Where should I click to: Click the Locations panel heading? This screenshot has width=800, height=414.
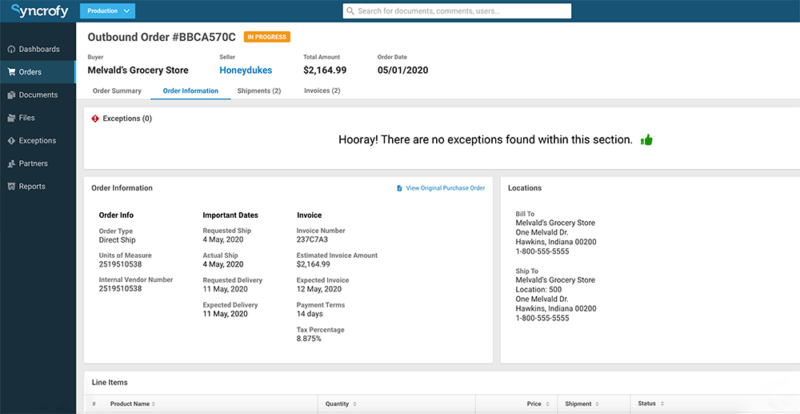(x=524, y=188)
